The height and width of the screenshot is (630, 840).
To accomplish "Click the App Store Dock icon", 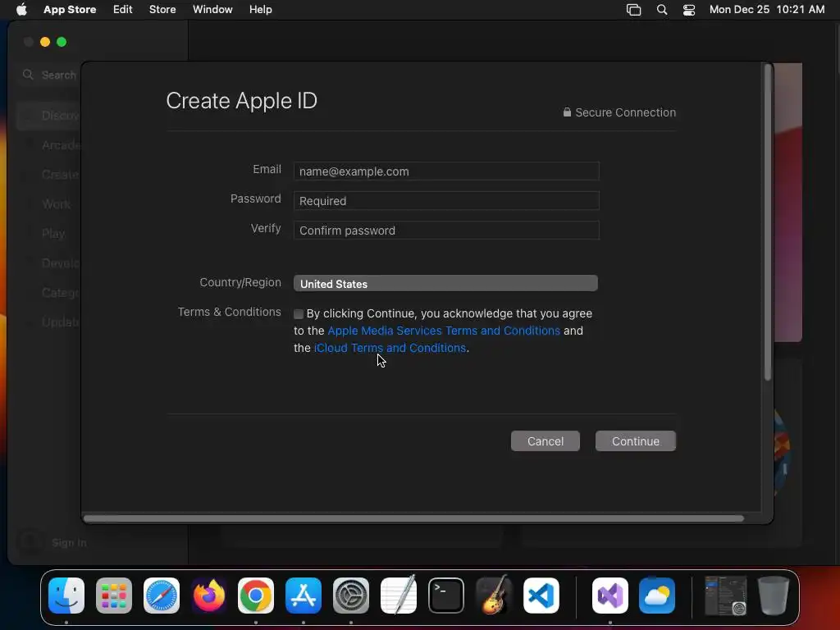I will (304, 596).
